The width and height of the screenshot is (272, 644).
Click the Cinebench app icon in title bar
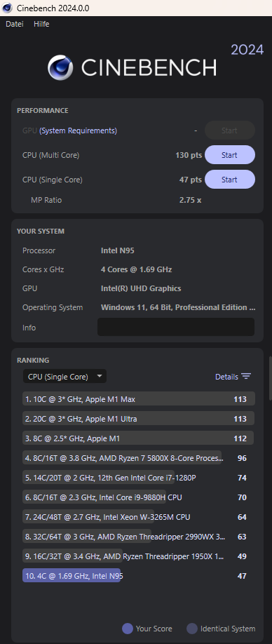point(7,8)
